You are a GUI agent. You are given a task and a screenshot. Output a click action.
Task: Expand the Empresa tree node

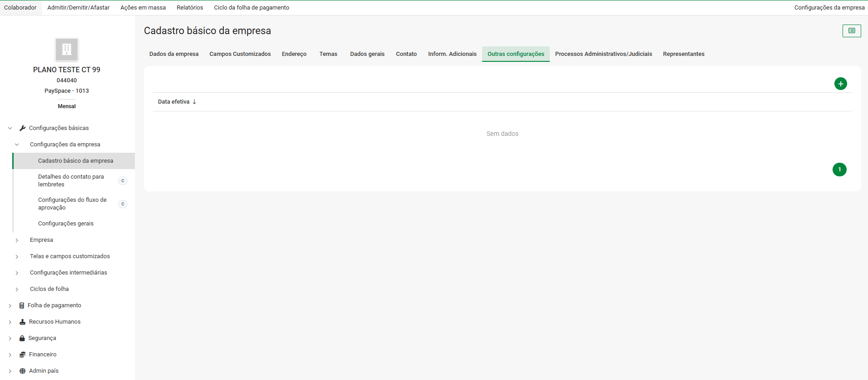(17, 240)
